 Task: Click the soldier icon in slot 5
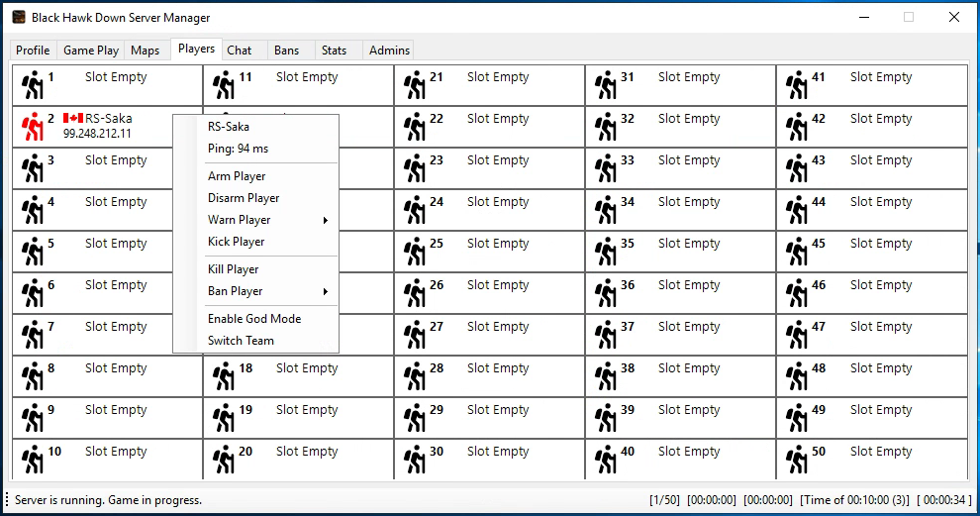[33, 252]
